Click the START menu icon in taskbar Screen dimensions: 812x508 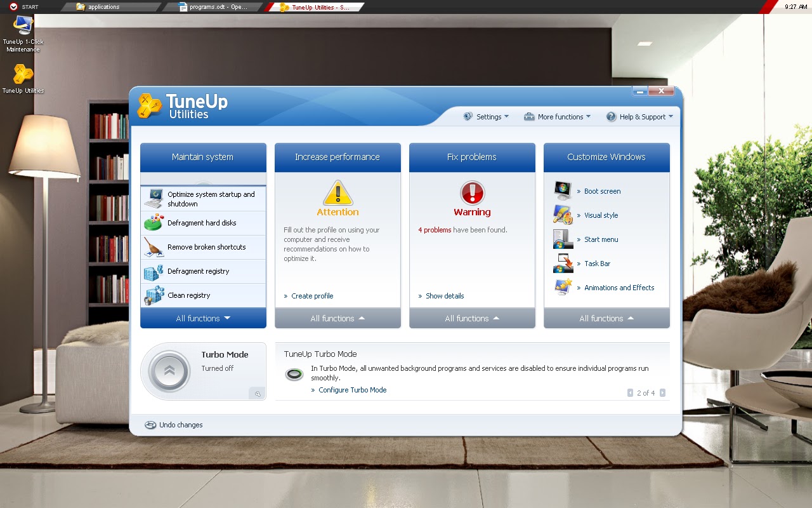(13, 7)
